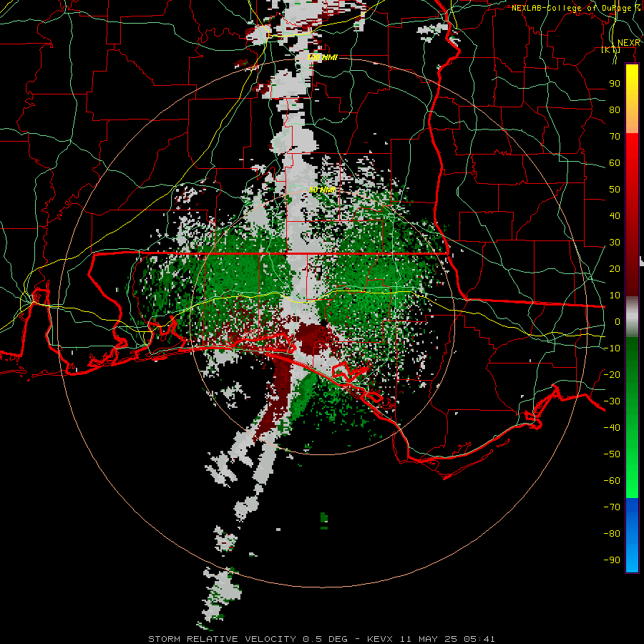This screenshot has height=644, width=644.
Task: Click the -20 label on velocity scale
Action: pos(612,374)
